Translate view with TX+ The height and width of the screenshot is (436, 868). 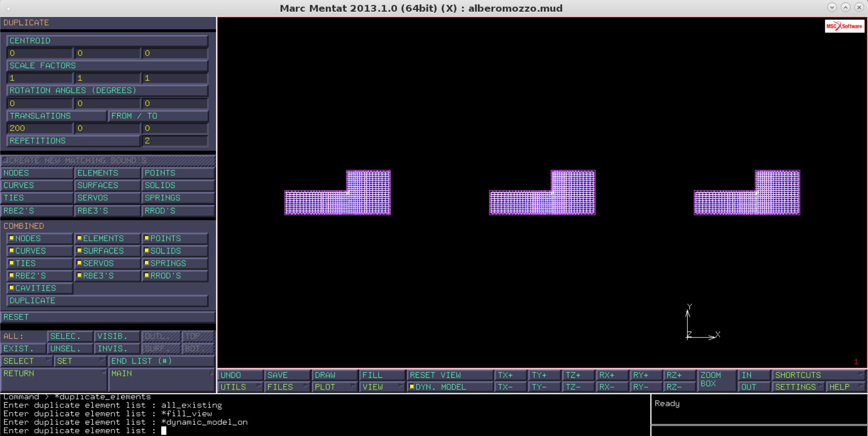(511, 375)
